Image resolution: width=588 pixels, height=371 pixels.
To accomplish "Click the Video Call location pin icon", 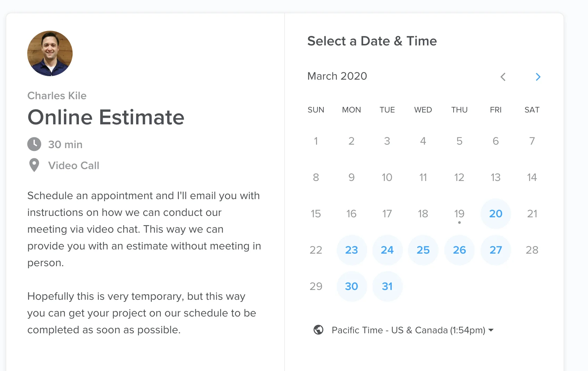I will tap(34, 165).
